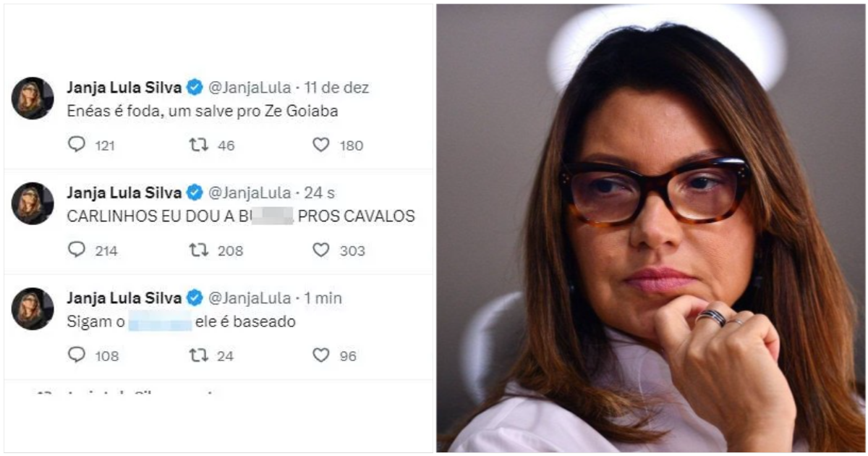Open the 1 min timestamp link

[323, 298]
